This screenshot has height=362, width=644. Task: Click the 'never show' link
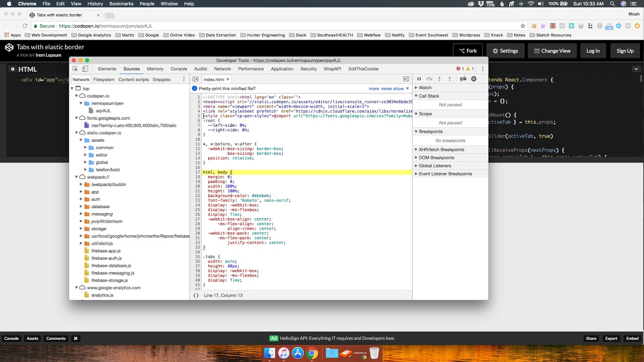392,88
